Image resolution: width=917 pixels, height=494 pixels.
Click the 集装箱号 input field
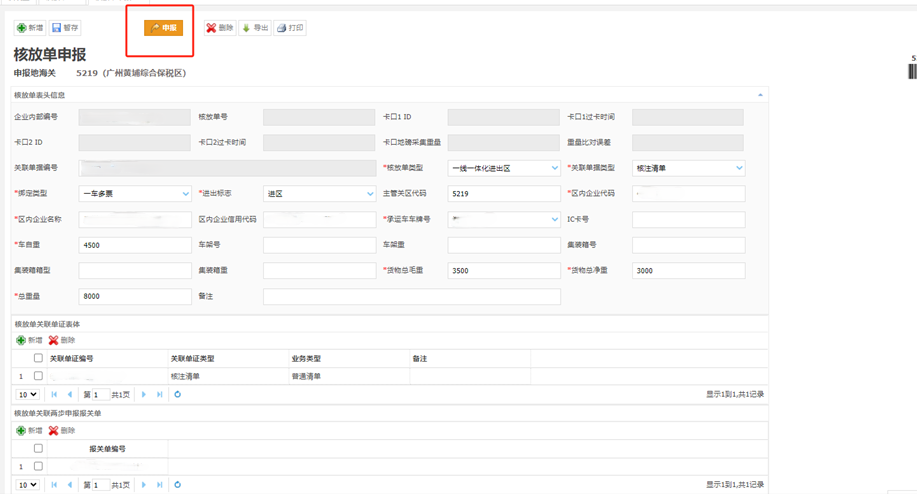click(x=688, y=245)
